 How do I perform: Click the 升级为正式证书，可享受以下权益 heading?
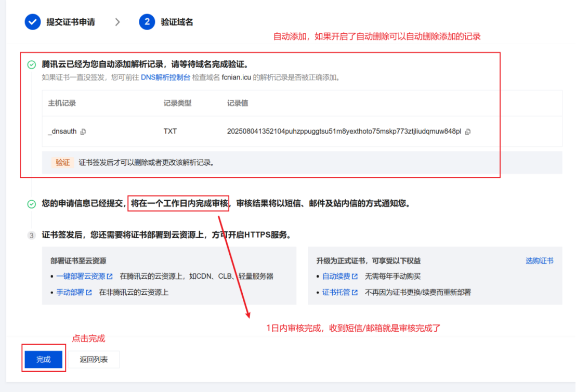[369, 261]
